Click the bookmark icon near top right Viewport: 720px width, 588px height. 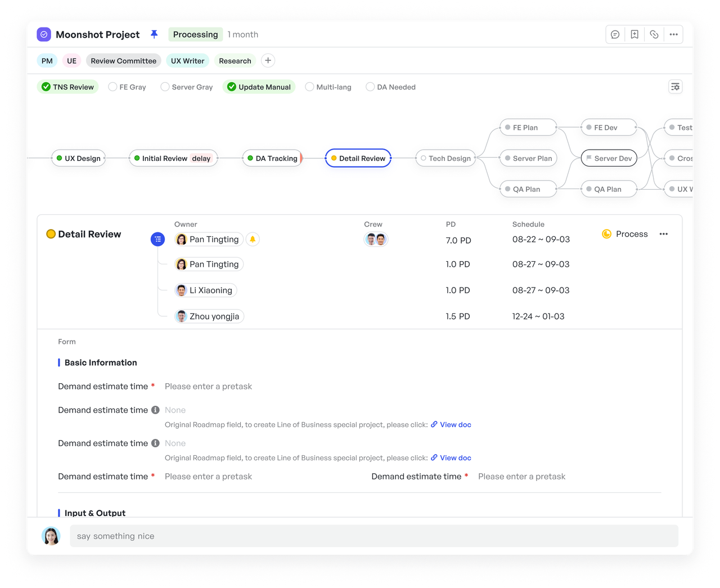tap(634, 34)
